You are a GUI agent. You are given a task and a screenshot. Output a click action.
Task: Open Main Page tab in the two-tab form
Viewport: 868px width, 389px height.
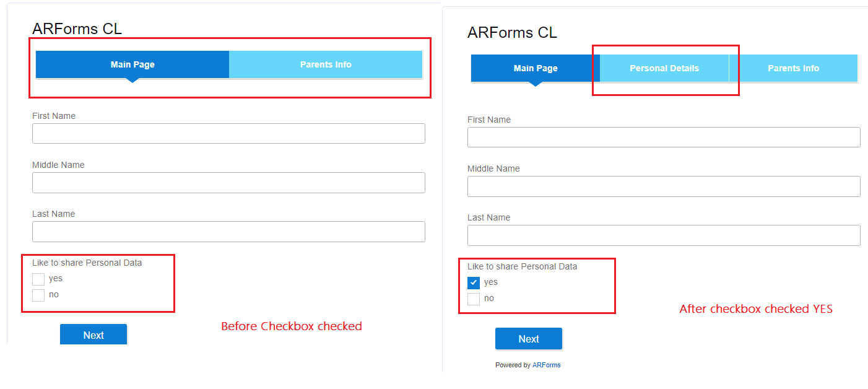(x=132, y=64)
